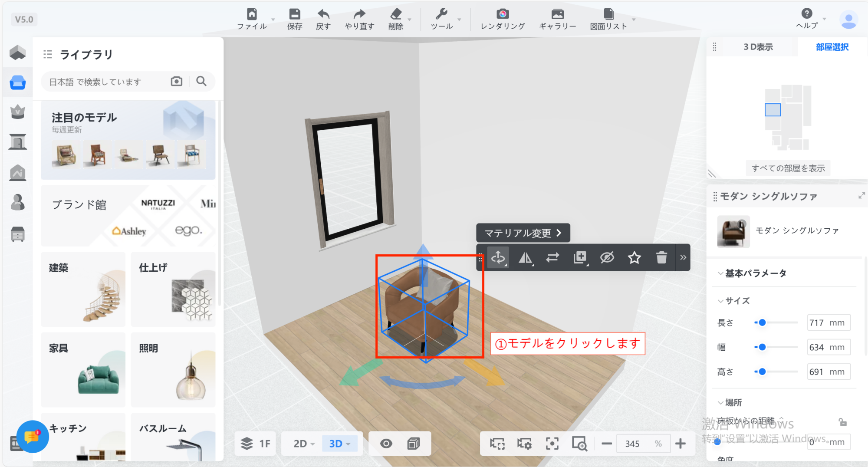The height and width of the screenshot is (467, 868).
Task: Open the crown icon in the left sidebar
Action: coord(17,112)
